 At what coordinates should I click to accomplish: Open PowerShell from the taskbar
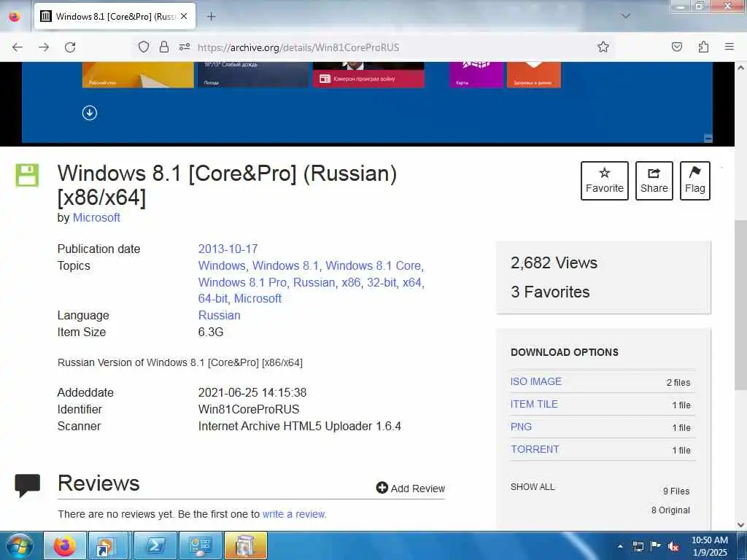tap(155, 545)
